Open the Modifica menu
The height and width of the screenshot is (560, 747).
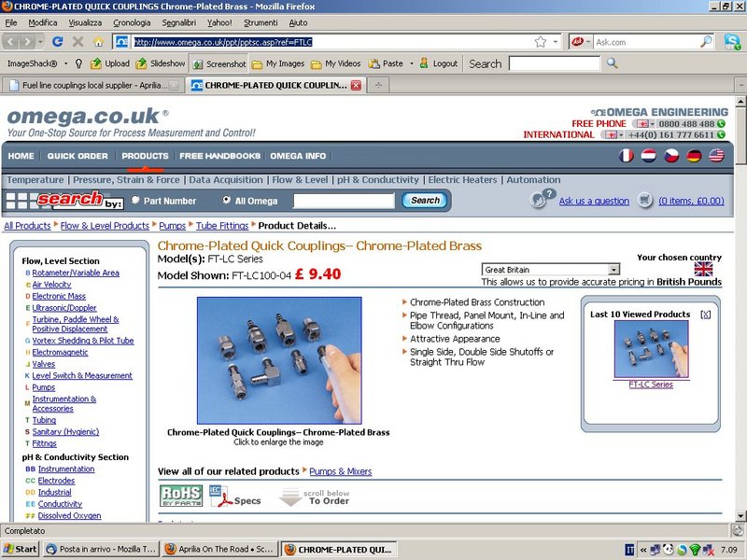click(x=42, y=22)
